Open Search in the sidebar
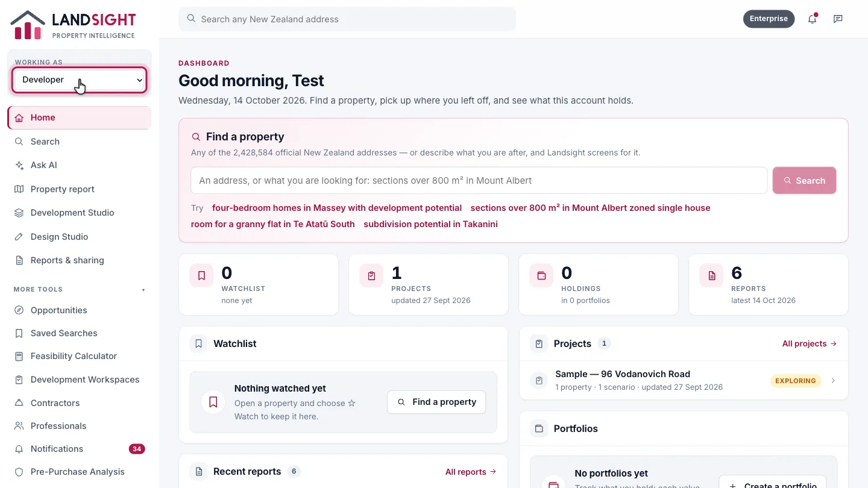This screenshot has width=868, height=488. pyautogui.click(x=80, y=142)
